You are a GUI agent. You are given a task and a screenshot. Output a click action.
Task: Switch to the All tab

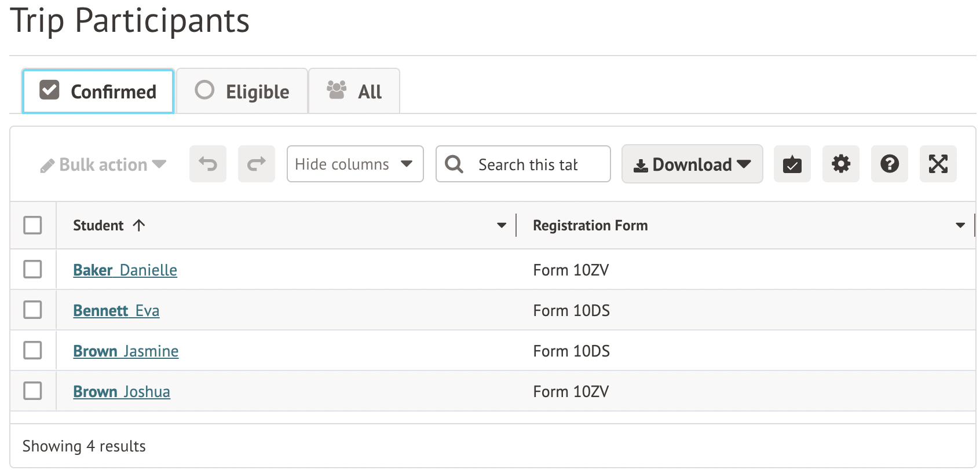[x=354, y=91]
